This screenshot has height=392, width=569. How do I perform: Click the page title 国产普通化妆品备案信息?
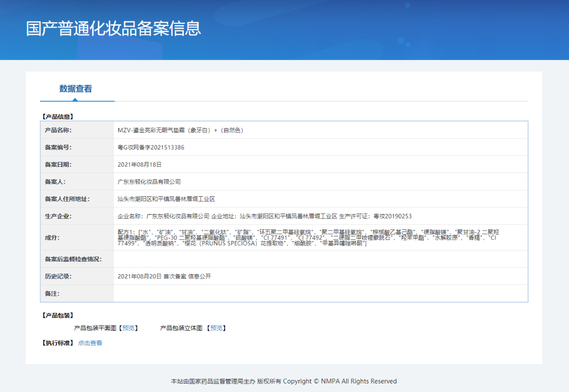pos(114,28)
